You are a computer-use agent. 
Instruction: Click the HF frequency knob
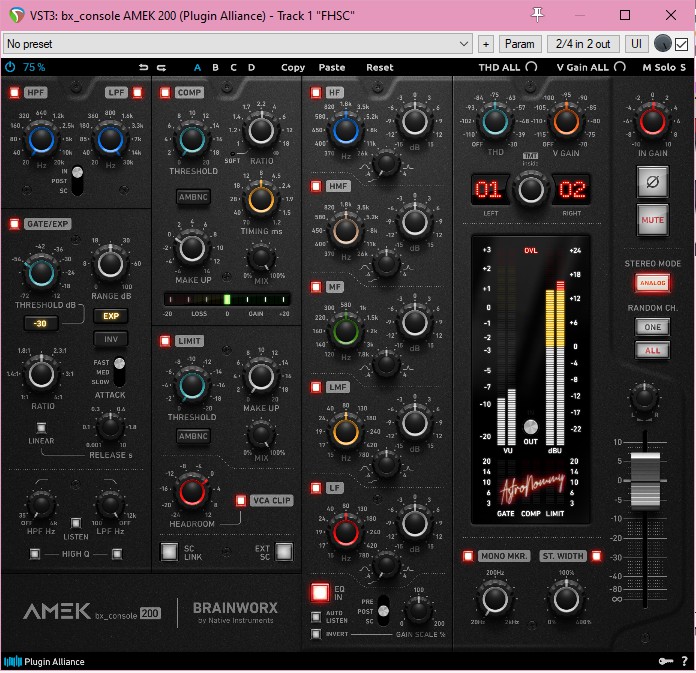345,130
